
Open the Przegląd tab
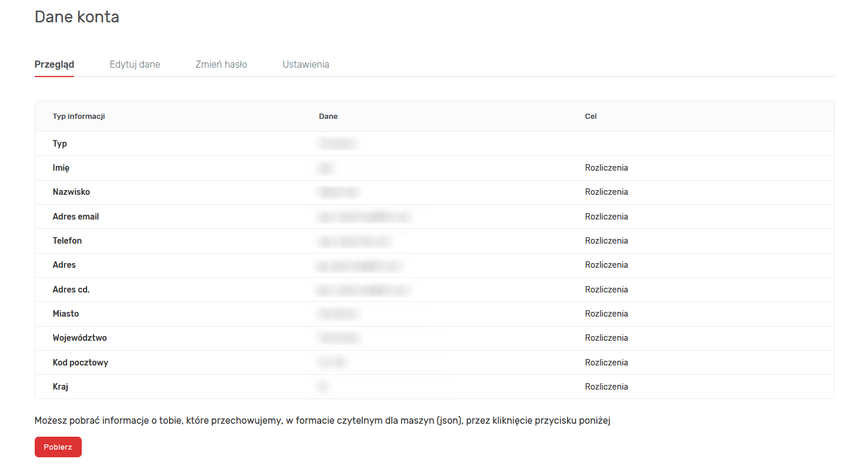coord(54,64)
